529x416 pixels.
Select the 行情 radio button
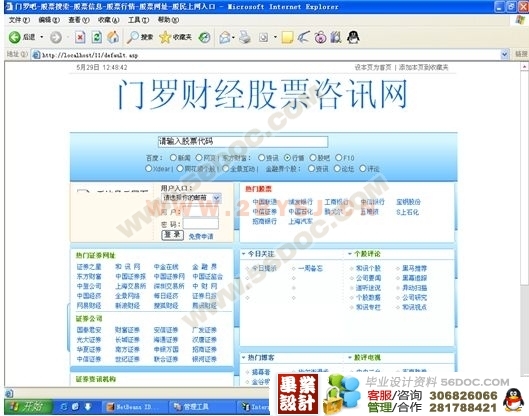click(x=287, y=158)
